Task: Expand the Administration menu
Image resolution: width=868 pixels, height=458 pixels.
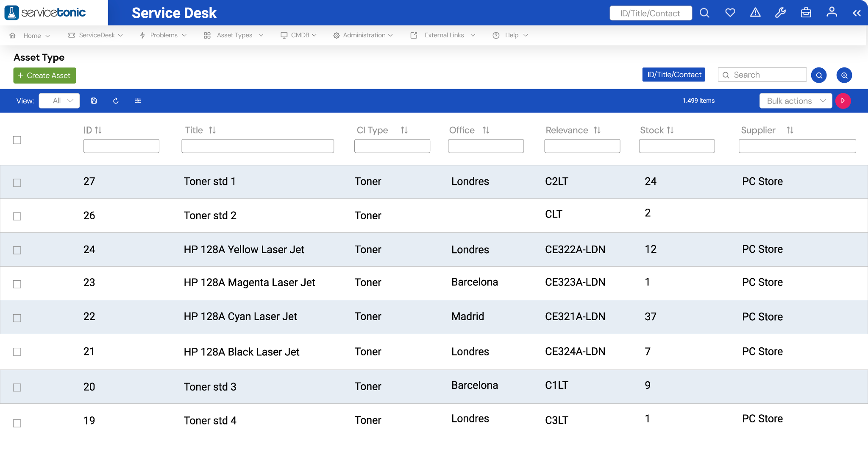Action: pos(363,35)
